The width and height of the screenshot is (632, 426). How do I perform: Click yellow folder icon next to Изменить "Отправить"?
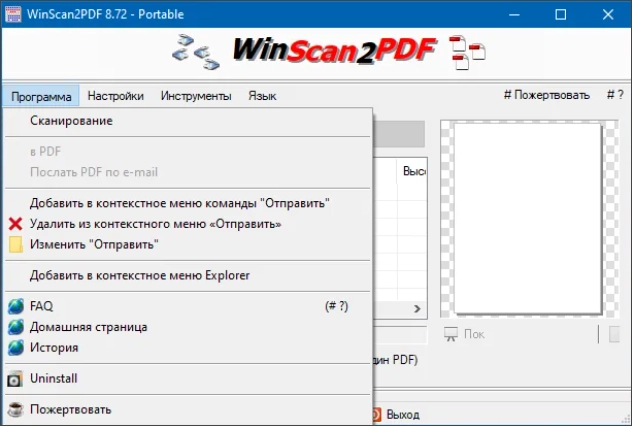[x=16, y=245]
